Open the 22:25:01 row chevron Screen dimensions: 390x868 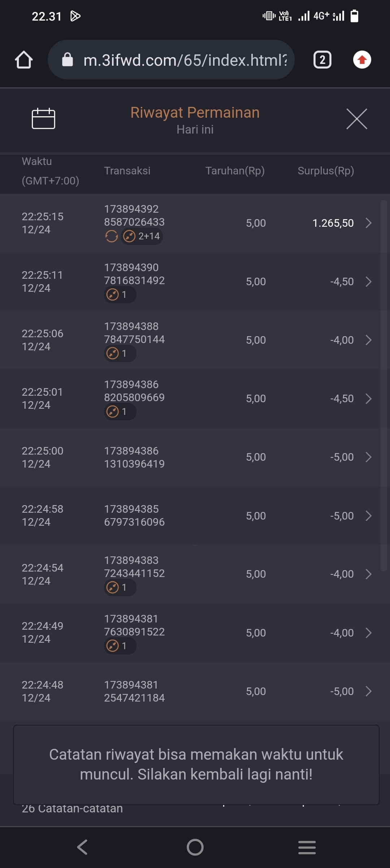(368, 399)
